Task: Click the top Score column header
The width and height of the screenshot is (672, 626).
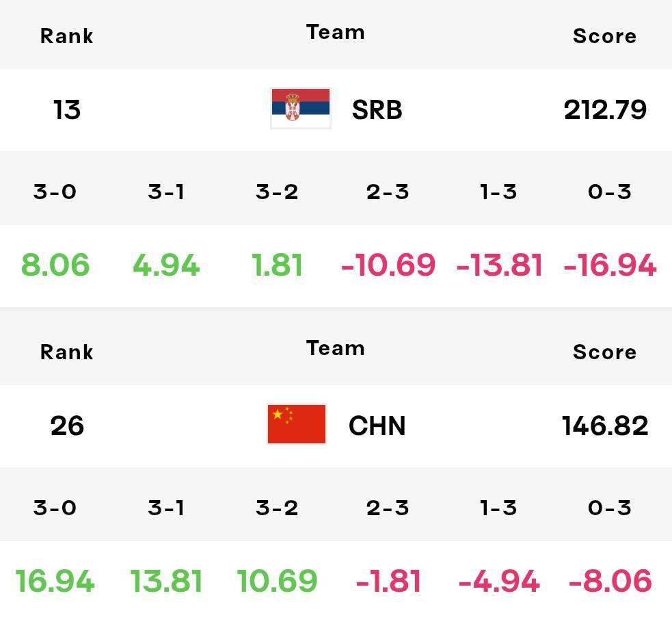Action: pyautogui.click(x=605, y=36)
